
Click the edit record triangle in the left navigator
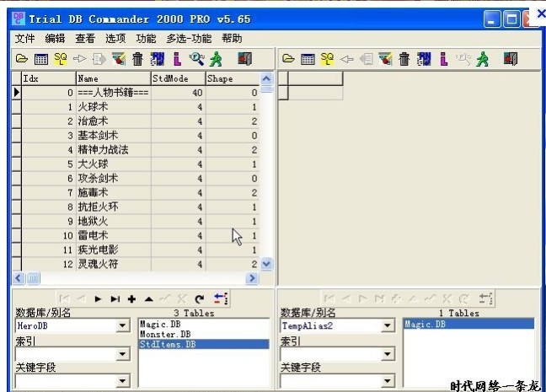148,299
